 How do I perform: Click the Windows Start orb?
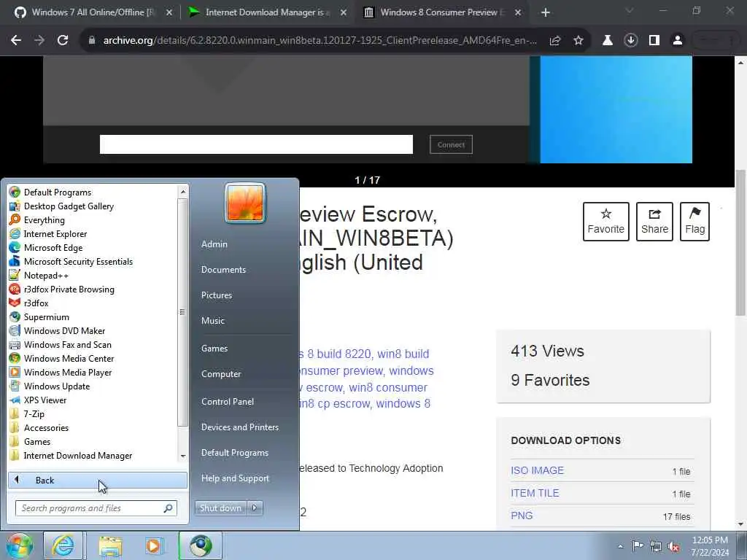click(x=18, y=545)
